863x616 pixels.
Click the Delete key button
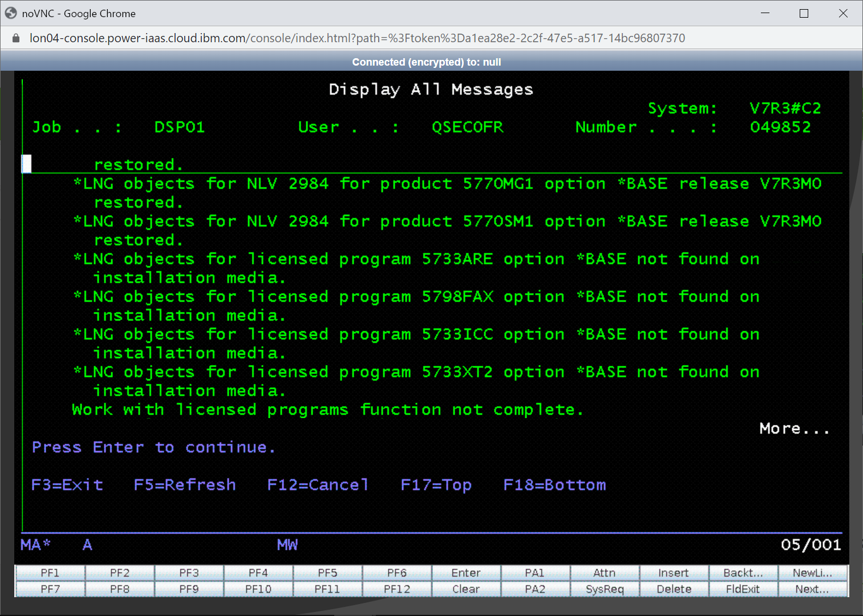click(x=674, y=589)
